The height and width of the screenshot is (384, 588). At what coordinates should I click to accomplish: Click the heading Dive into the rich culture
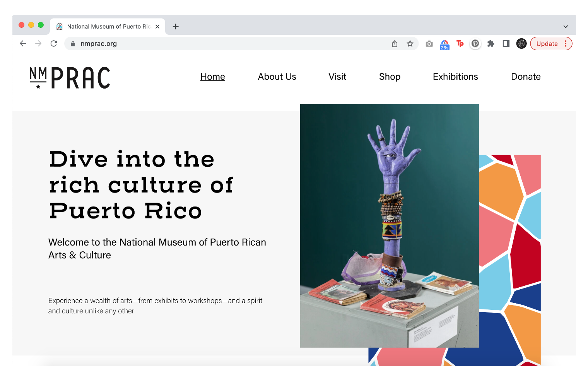[x=141, y=185]
